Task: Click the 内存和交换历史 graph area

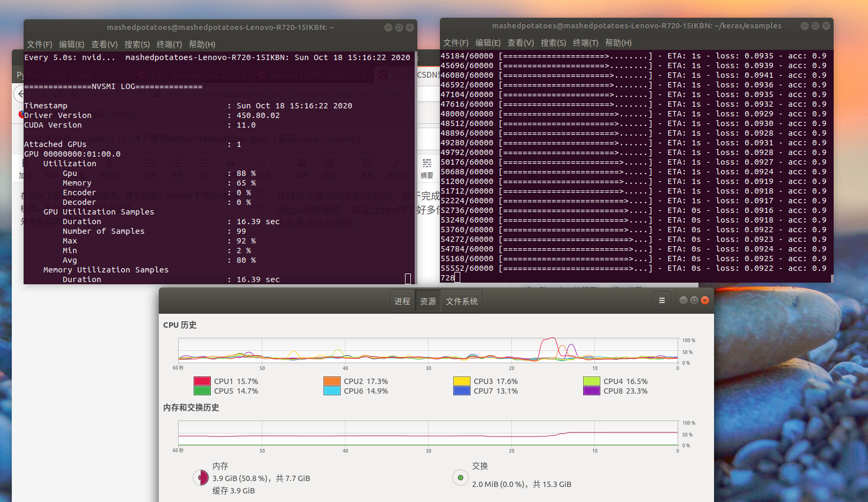Action: click(428, 433)
